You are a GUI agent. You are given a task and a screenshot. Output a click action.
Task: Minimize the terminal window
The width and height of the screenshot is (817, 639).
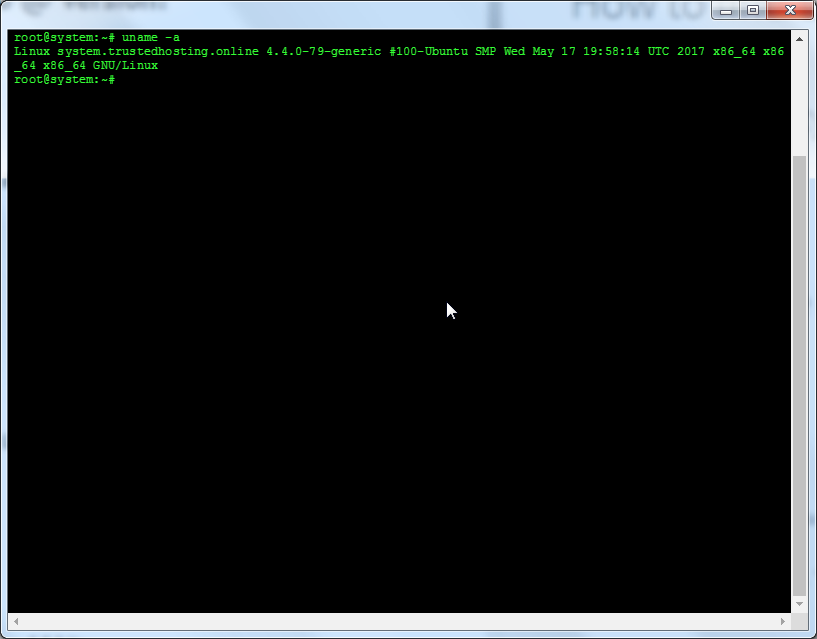tap(724, 9)
